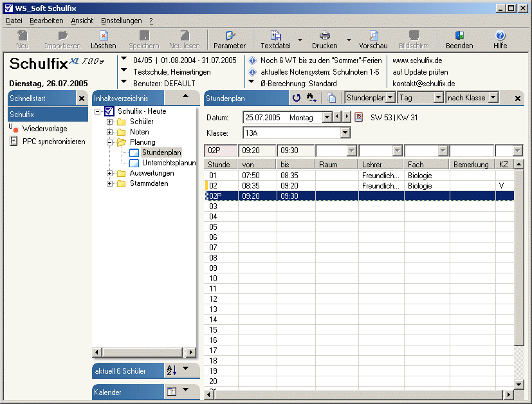Expand the Noten tree folder
This screenshot has width=532, height=404.
pos(109,132)
